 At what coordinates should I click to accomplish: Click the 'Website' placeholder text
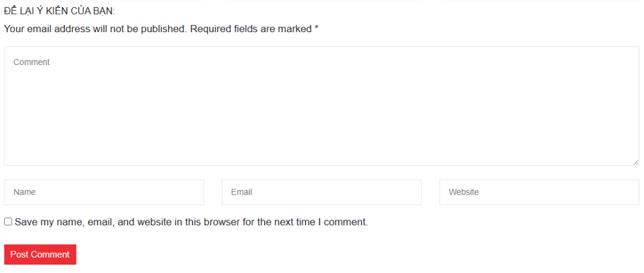coord(464,192)
